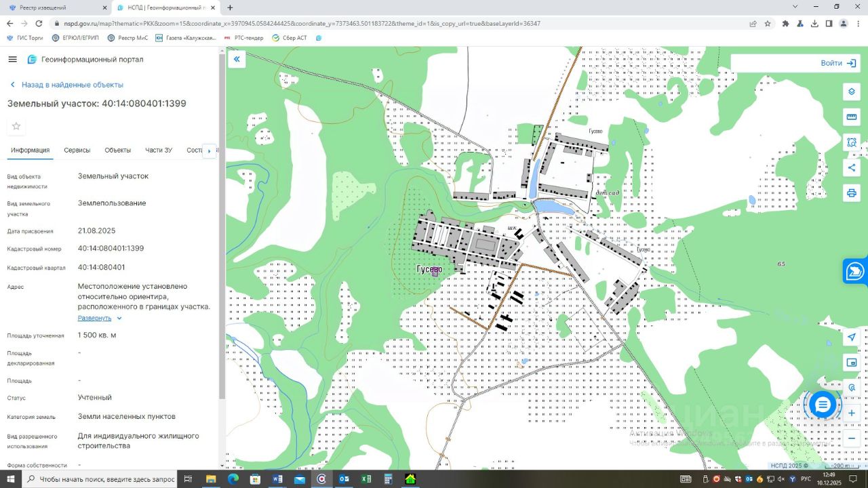Viewport: 868px width, 488px height.
Task: Open the ЕГРЮЛ/ЕГРИП bookmark
Action: click(75, 38)
